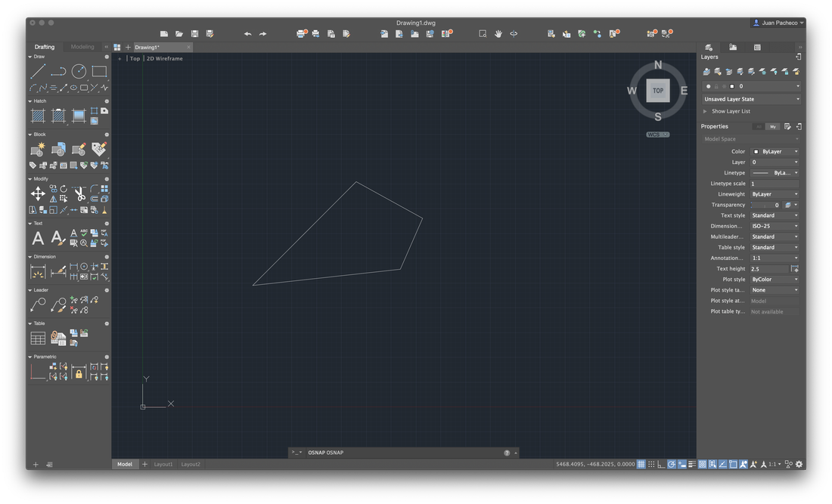Expand the Show Layer List triangle

[705, 111]
